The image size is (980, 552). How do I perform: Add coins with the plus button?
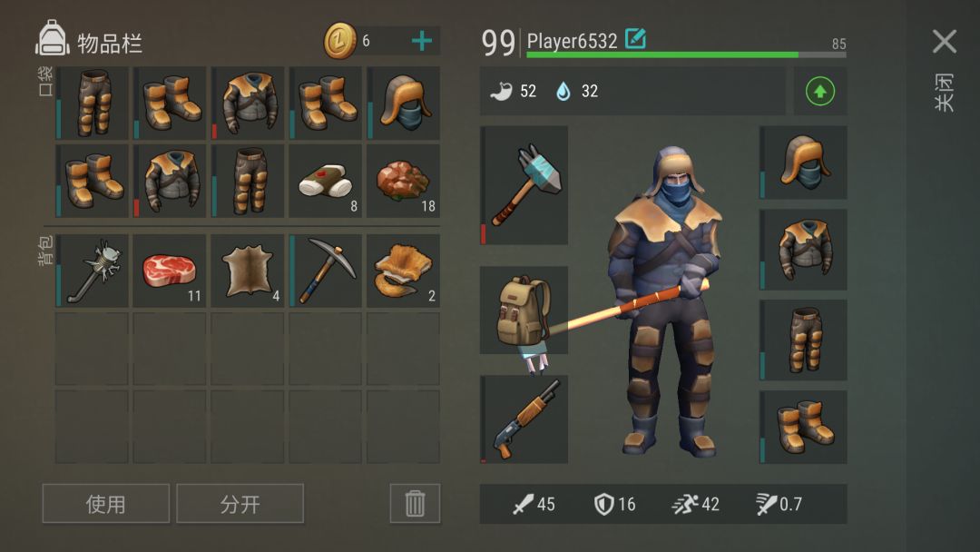[422, 41]
